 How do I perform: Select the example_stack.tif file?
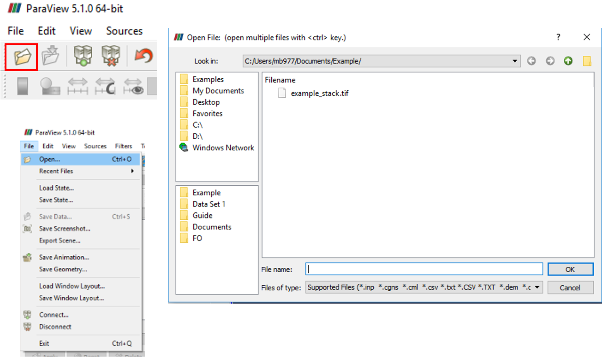point(319,93)
